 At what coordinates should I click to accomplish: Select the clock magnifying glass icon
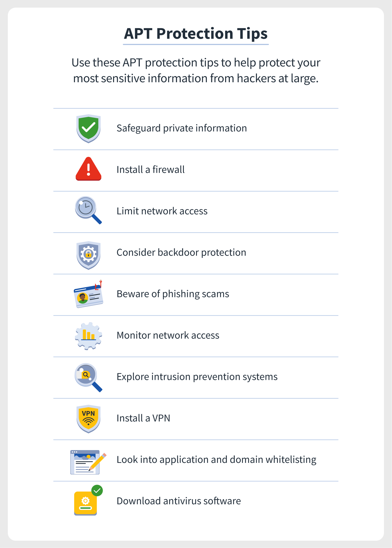click(88, 210)
